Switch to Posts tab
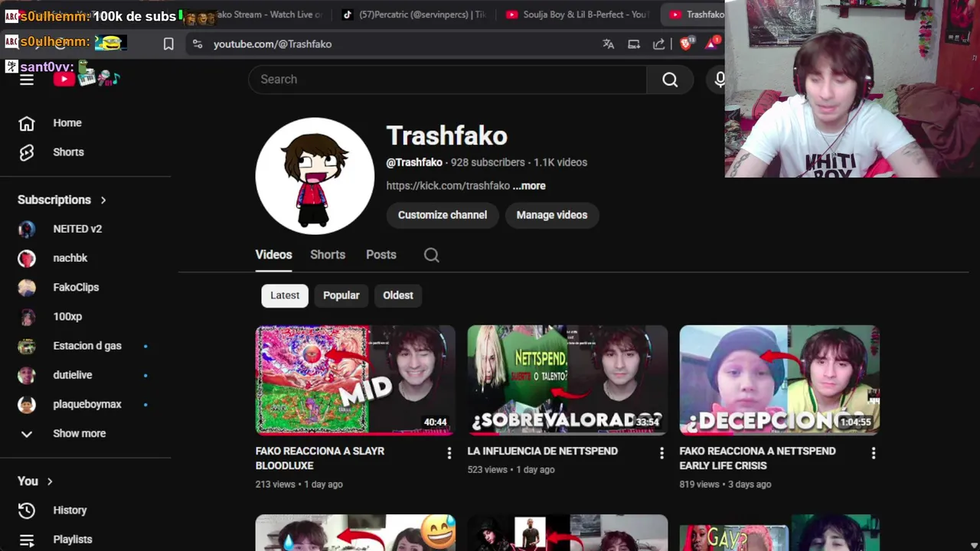This screenshot has height=551, width=980. pos(381,255)
